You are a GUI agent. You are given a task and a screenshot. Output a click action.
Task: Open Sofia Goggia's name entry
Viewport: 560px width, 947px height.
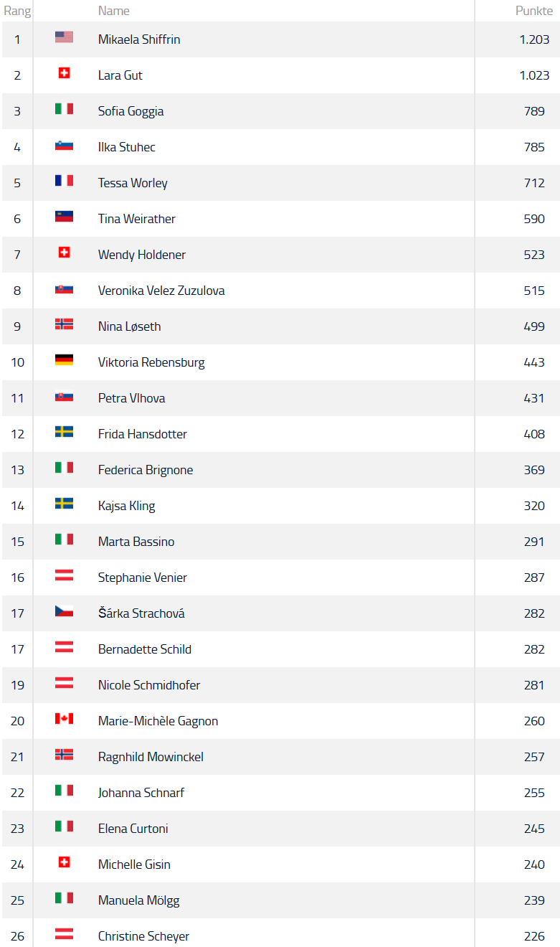[x=130, y=111]
